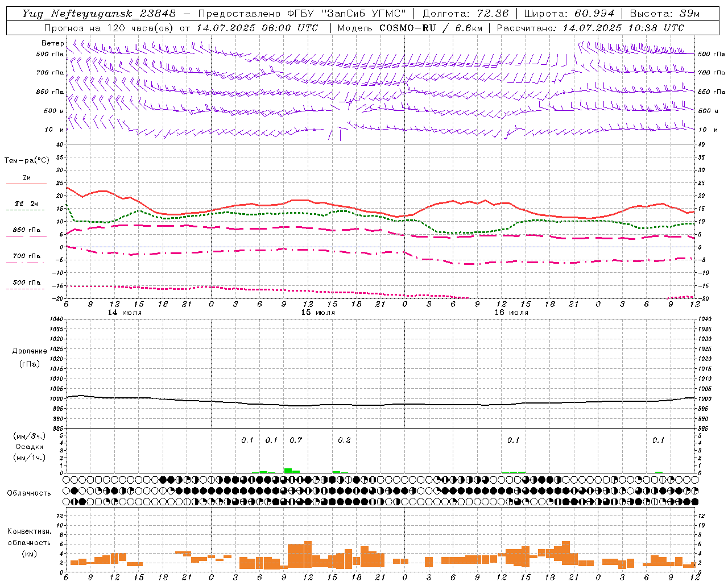Click the 10 м wind level label on left
The height and width of the screenshot is (582, 728).
point(55,130)
